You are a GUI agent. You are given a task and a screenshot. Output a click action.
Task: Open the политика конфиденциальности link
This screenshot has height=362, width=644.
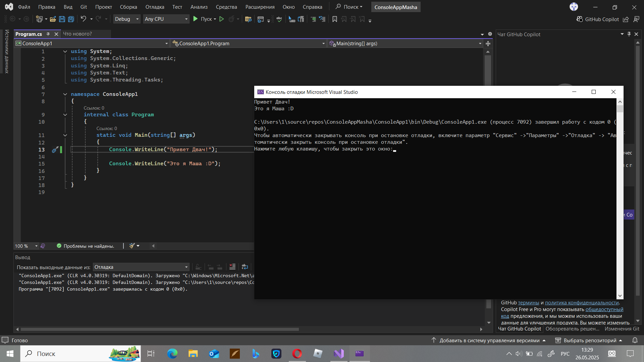[x=582, y=303]
